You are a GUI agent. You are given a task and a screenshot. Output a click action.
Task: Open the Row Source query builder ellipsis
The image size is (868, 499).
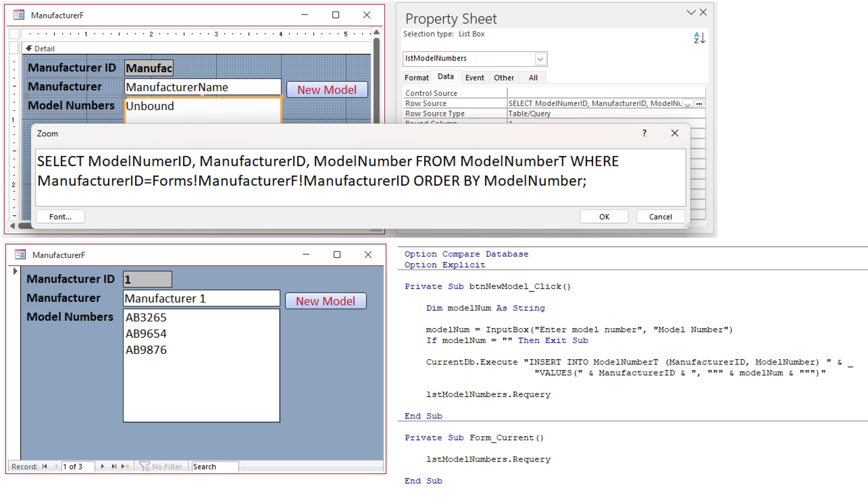(699, 104)
